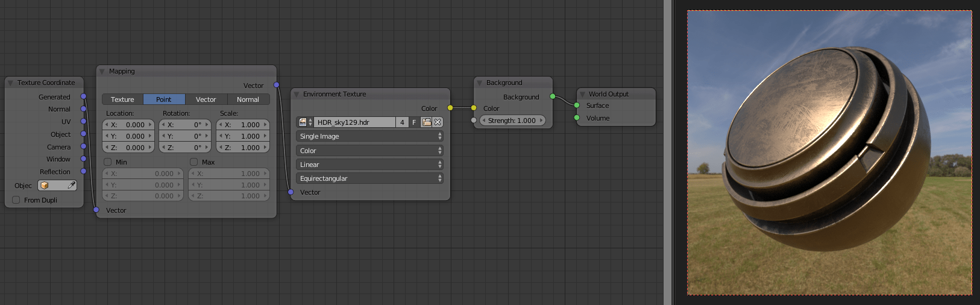Increase Rotation Z with right arrow
The width and height of the screenshot is (980, 305).
pyautogui.click(x=207, y=148)
